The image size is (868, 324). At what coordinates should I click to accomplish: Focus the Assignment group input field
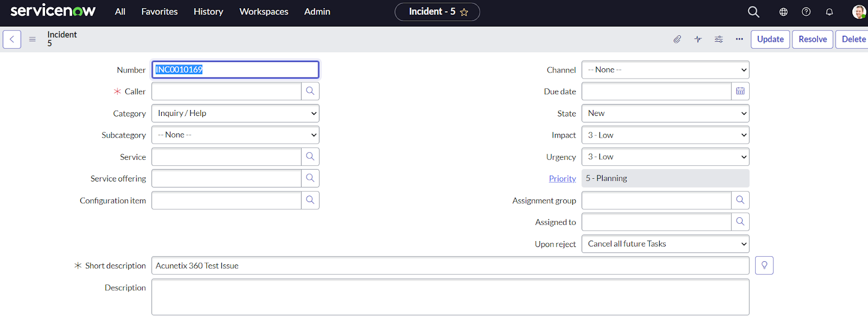click(656, 200)
